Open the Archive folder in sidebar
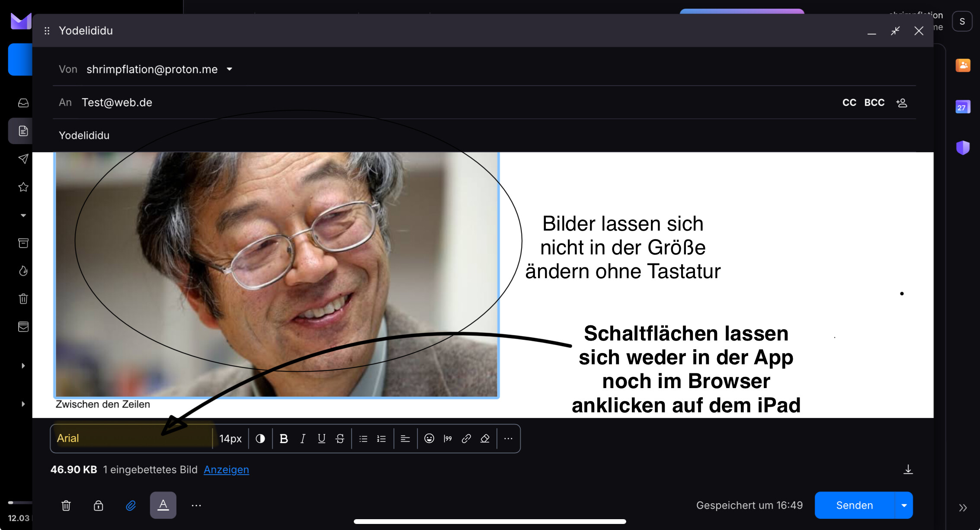This screenshot has height=530, width=980. 23,243
